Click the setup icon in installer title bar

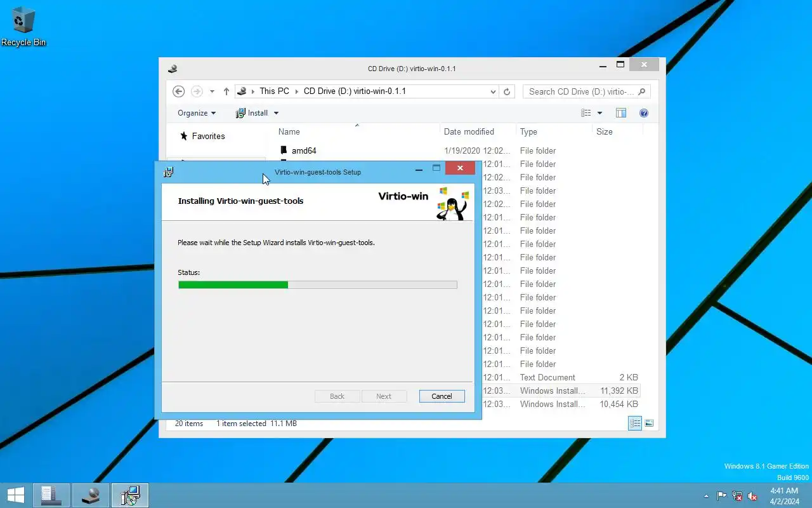(169, 172)
